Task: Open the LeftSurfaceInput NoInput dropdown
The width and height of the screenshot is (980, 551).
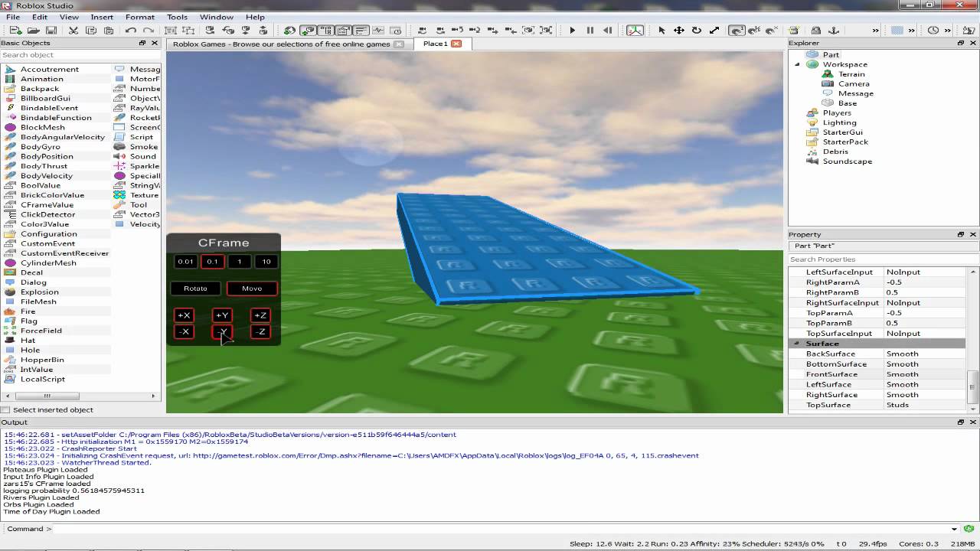Action: (x=926, y=272)
